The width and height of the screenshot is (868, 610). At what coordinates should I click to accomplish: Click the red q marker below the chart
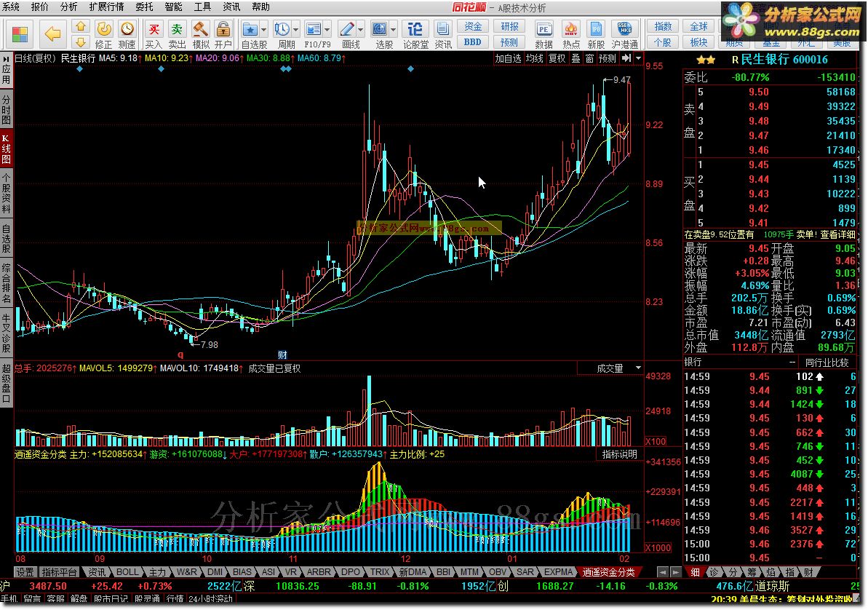(180, 354)
